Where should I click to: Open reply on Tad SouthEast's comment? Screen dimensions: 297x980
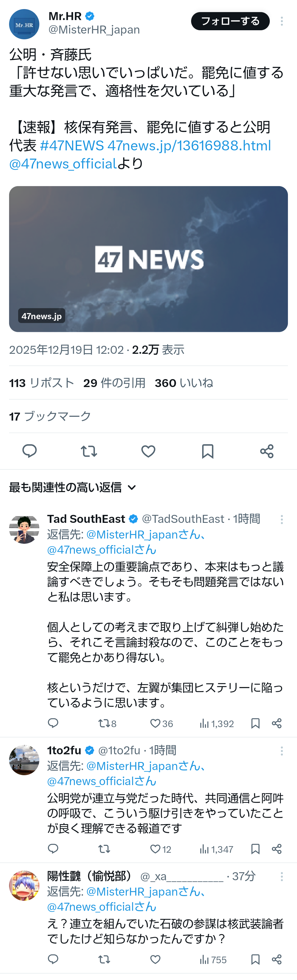[x=53, y=723]
